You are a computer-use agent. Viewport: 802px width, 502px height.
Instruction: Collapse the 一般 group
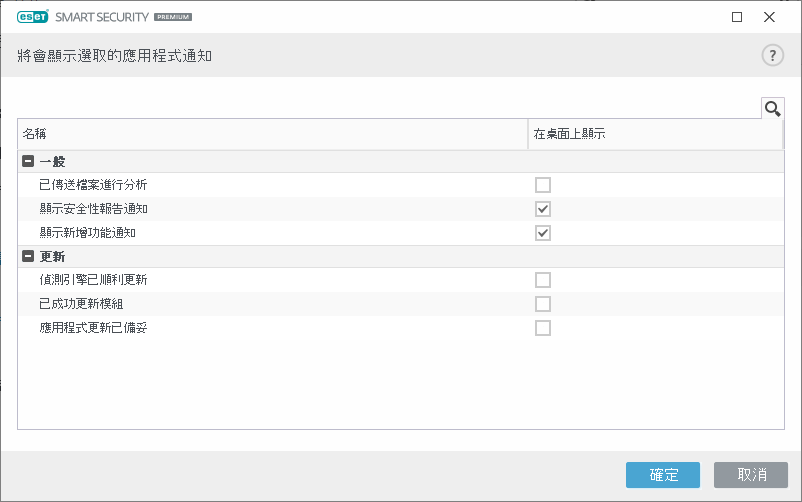27,161
